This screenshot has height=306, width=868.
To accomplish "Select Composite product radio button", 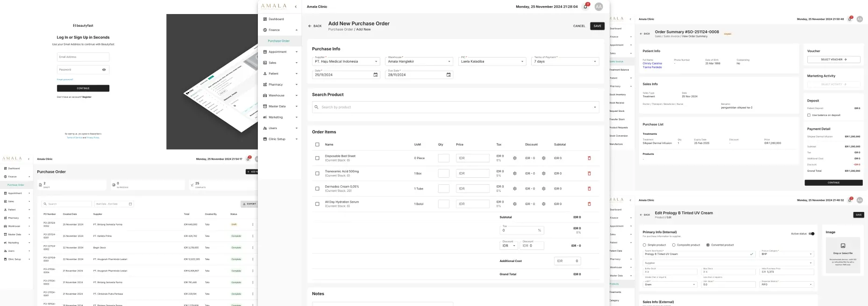I will tap(674, 245).
